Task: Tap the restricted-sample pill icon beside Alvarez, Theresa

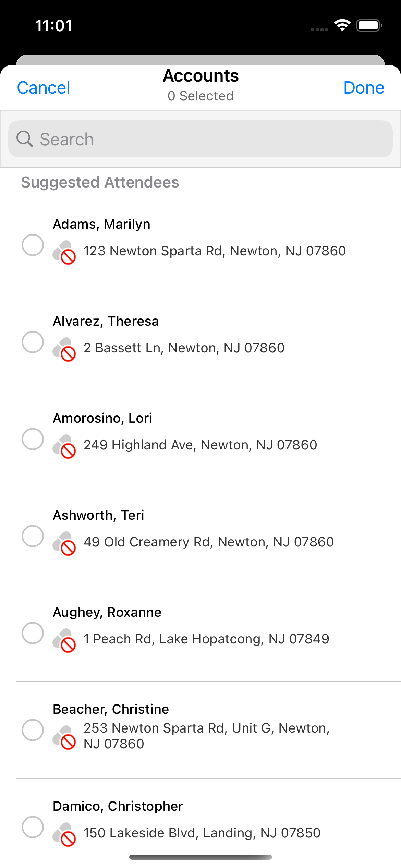Action: coord(64,349)
